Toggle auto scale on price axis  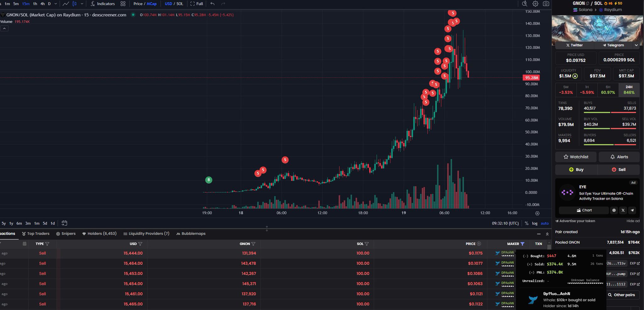[x=545, y=223]
